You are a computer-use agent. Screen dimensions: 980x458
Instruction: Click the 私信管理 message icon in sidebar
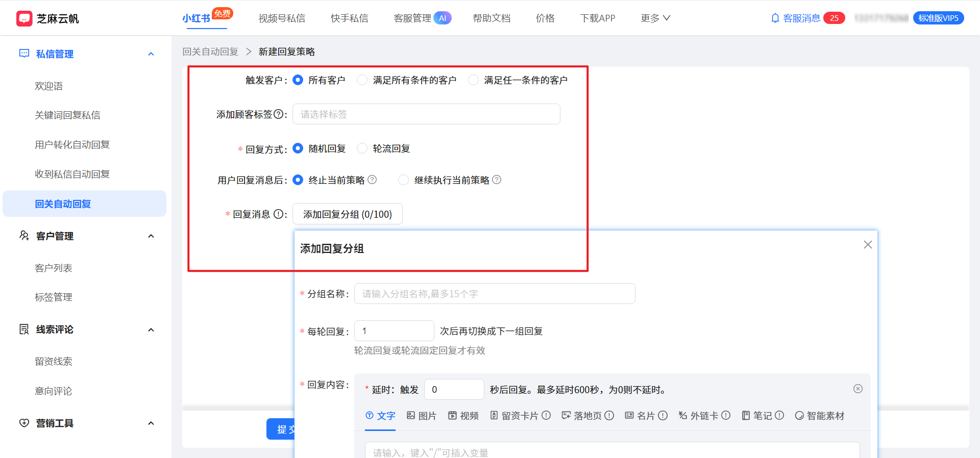pos(24,54)
